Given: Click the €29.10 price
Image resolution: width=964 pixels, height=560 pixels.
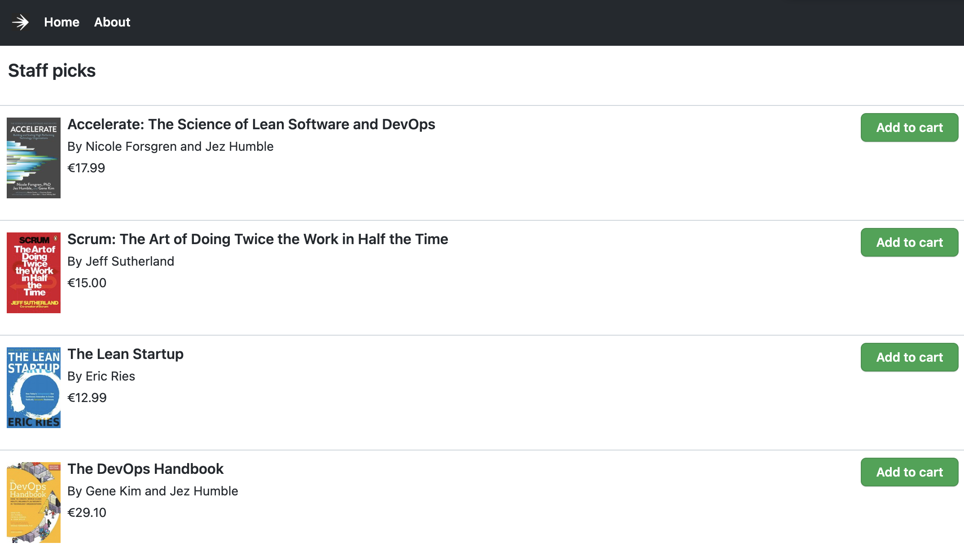Looking at the screenshot, I should 87,512.
